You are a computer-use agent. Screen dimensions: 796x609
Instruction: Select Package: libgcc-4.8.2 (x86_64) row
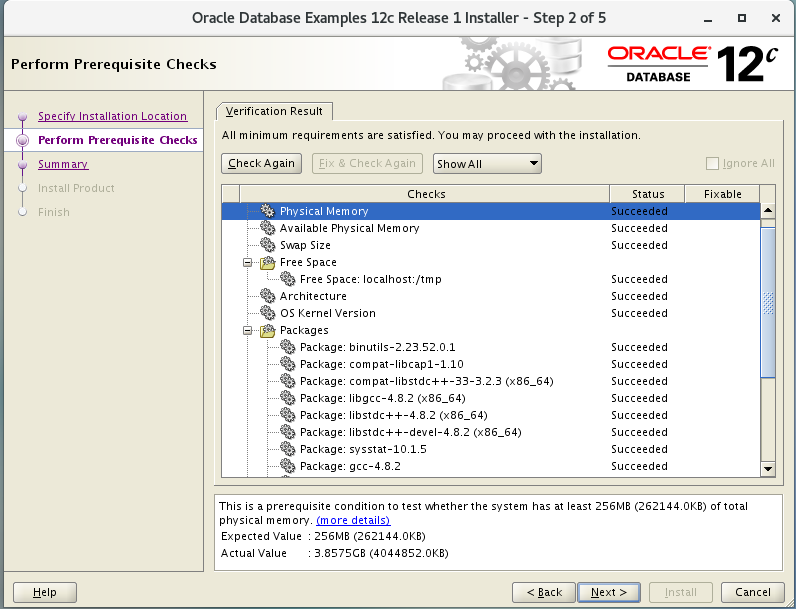point(491,398)
